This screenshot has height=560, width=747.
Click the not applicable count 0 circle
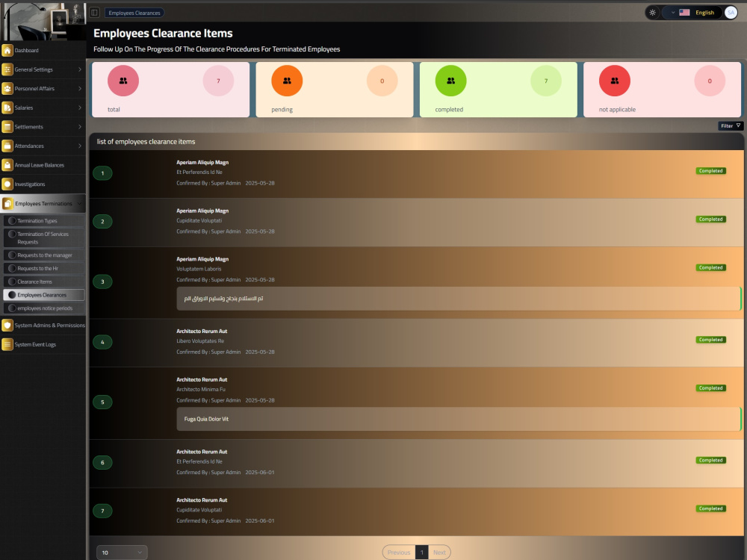pos(710,81)
